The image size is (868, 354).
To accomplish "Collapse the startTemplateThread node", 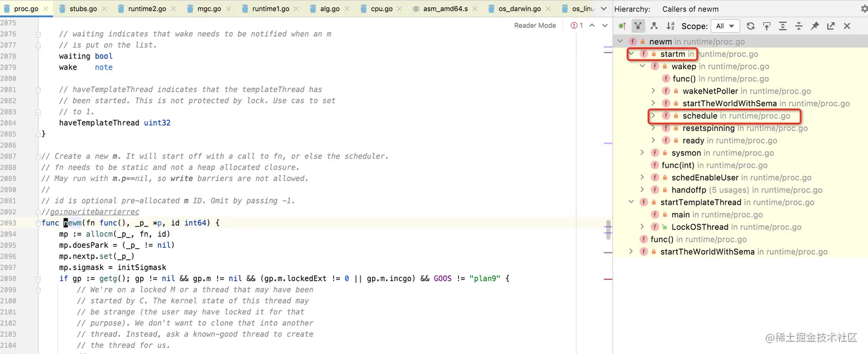I will point(631,202).
